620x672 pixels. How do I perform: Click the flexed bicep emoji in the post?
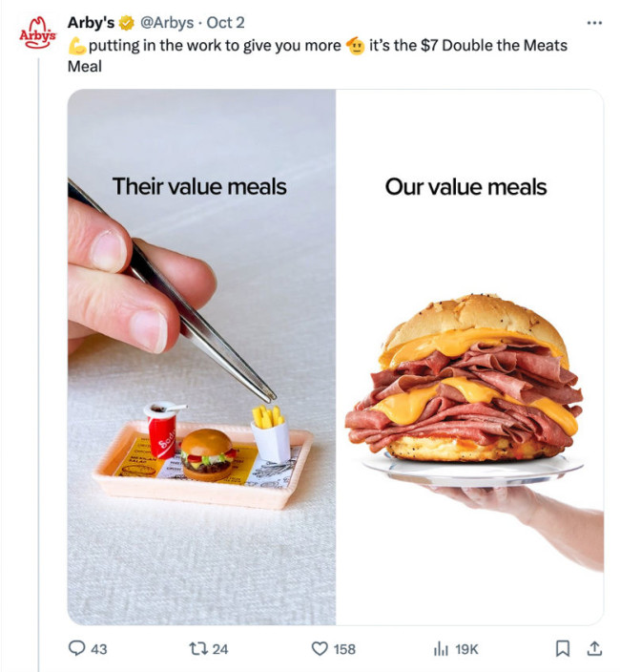(x=77, y=46)
